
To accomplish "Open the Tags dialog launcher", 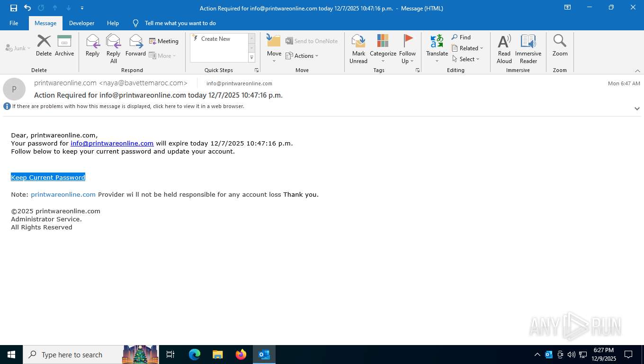I will click(x=418, y=70).
